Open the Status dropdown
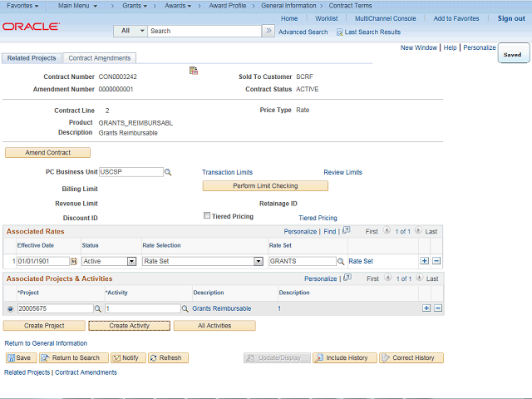 click(x=131, y=261)
